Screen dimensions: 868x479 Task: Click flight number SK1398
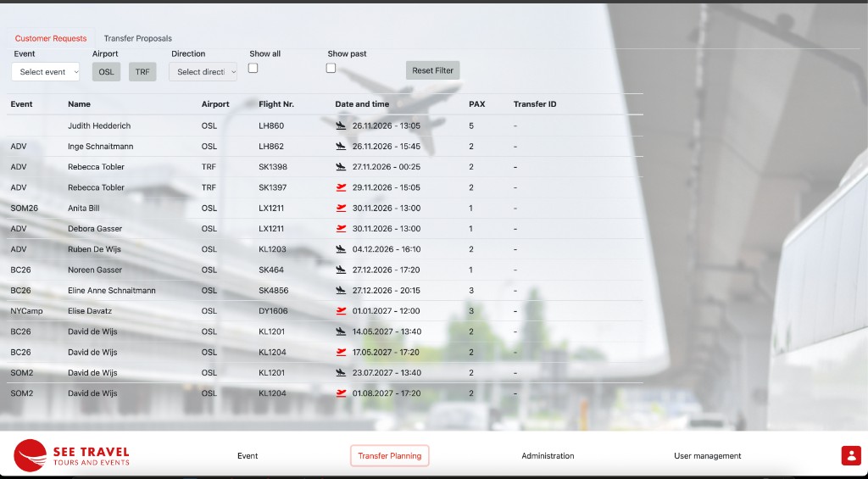tap(273, 167)
